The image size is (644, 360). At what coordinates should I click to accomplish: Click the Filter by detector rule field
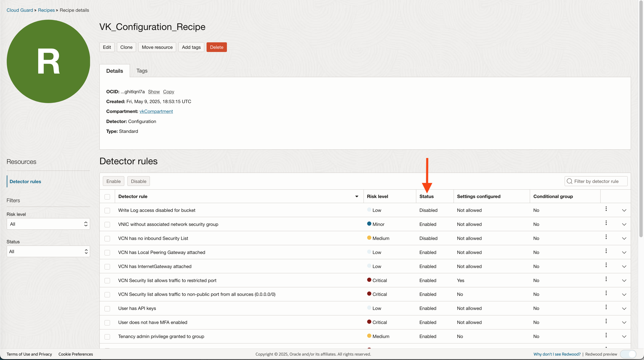click(x=599, y=181)
